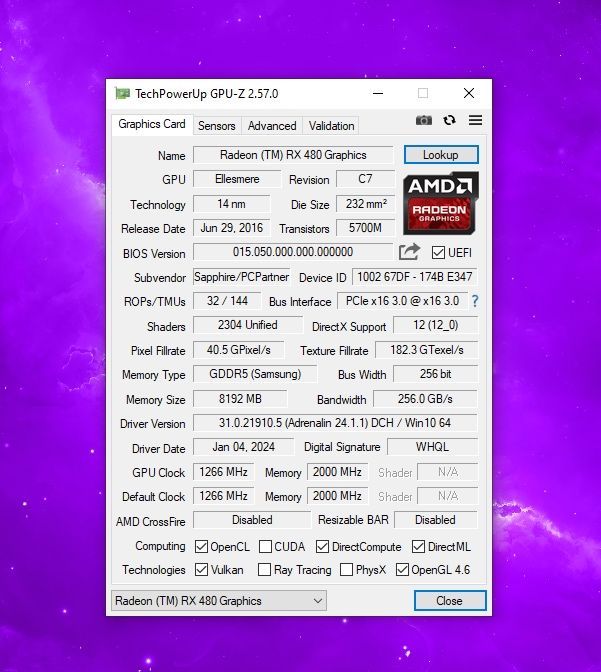Viewport: 601px width, 672px height.
Task: Click the Close button at bottom
Action: coord(450,600)
